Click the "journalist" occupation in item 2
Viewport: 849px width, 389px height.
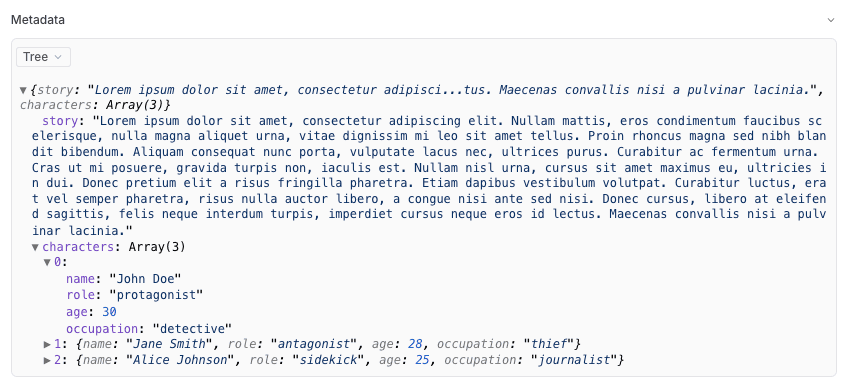tap(574, 360)
